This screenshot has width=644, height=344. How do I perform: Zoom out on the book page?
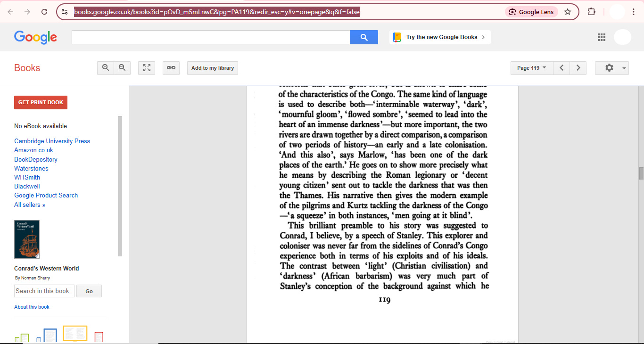pyautogui.click(x=122, y=68)
